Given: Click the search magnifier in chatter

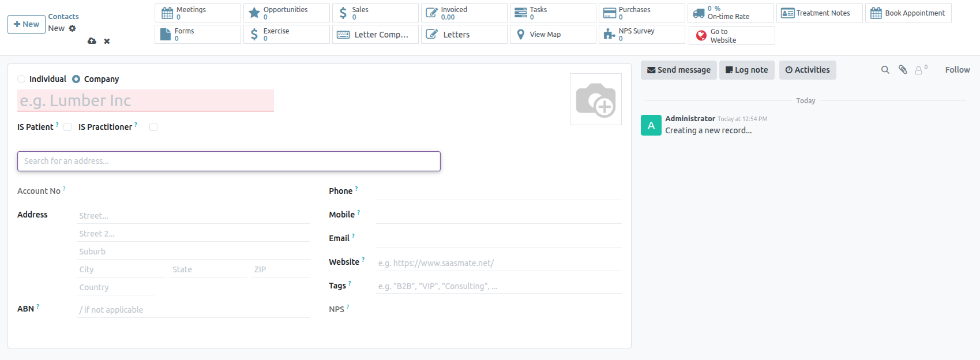Looking at the screenshot, I should [x=885, y=70].
